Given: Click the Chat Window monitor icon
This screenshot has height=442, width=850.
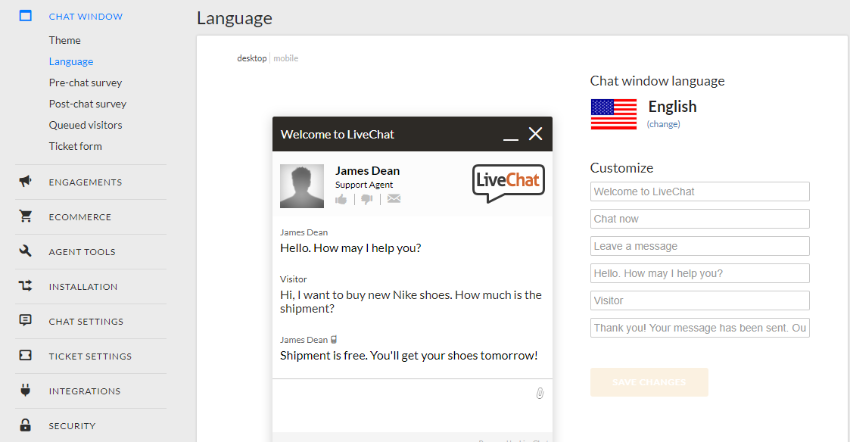Looking at the screenshot, I should click(x=25, y=16).
